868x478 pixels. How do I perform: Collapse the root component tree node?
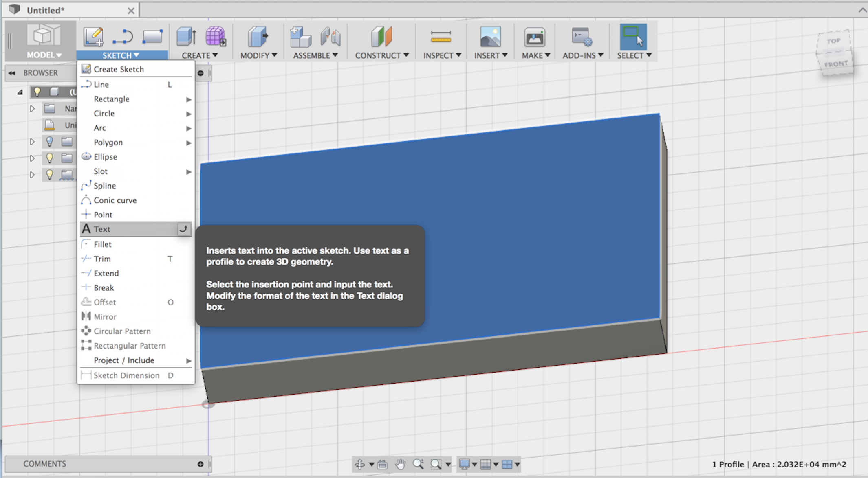(x=20, y=92)
